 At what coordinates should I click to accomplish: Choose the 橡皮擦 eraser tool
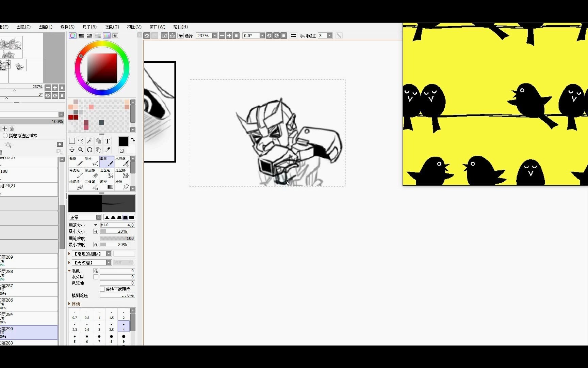pyautogui.click(x=91, y=173)
